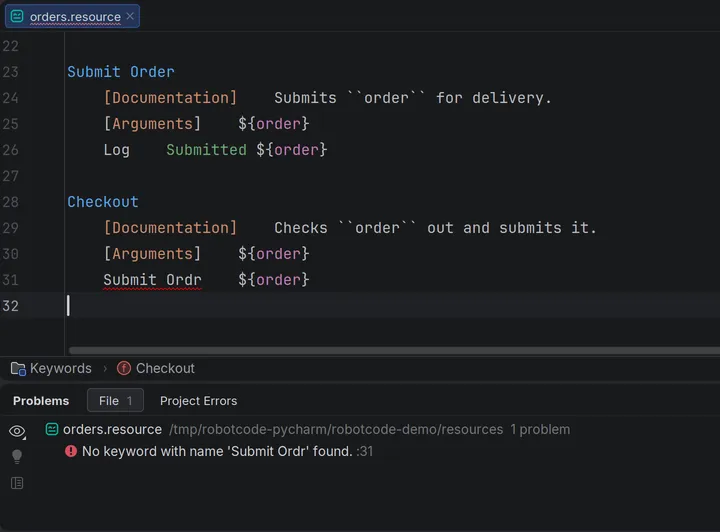The width and height of the screenshot is (720, 532).
Task: Click the red error icon in Problems
Action: (x=71, y=451)
